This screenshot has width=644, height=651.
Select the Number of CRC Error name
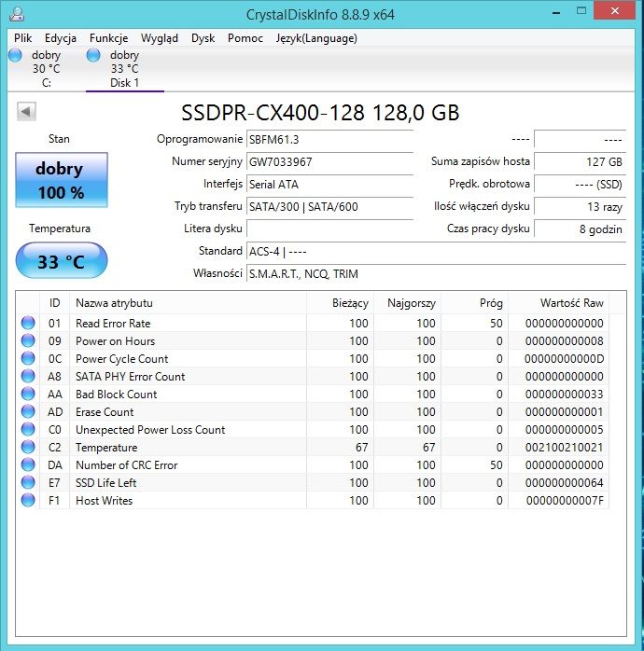(x=127, y=465)
